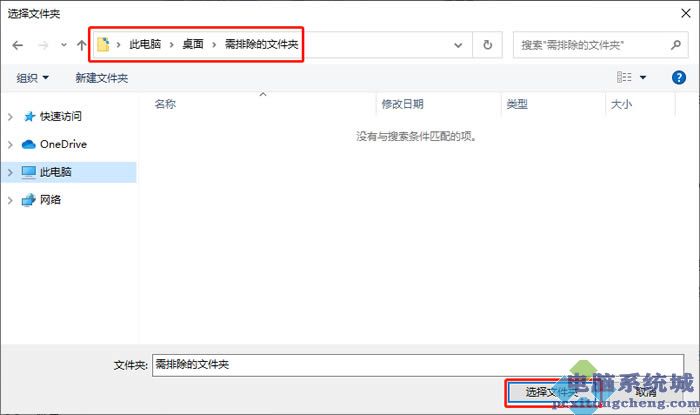Sort by the 修改日期 column header
Viewport: 700px width, 415px height.
(402, 104)
